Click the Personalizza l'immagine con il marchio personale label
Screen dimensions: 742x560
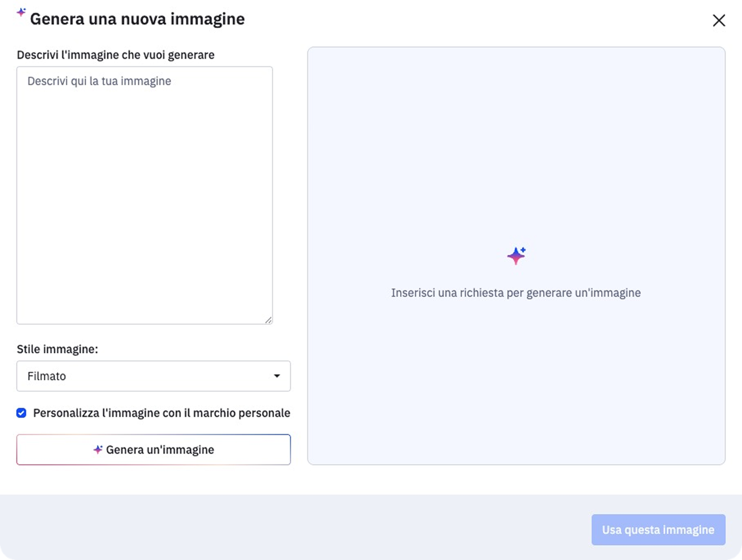(x=161, y=413)
